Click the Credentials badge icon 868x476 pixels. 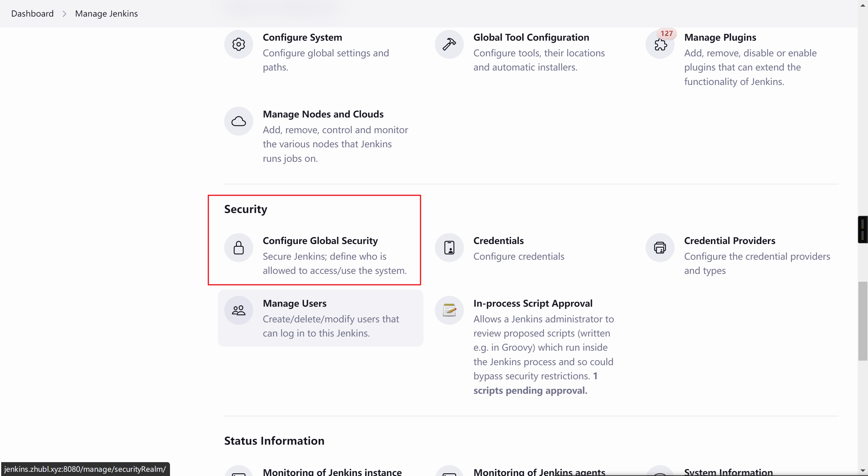(449, 248)
